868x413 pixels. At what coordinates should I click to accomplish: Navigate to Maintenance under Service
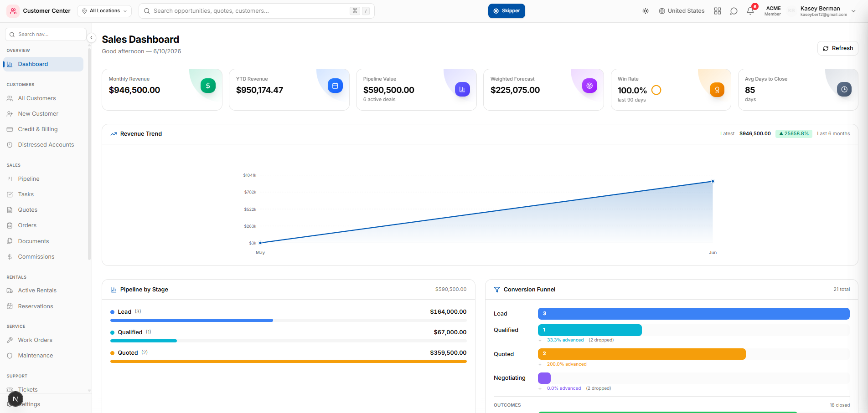(43, 356)
